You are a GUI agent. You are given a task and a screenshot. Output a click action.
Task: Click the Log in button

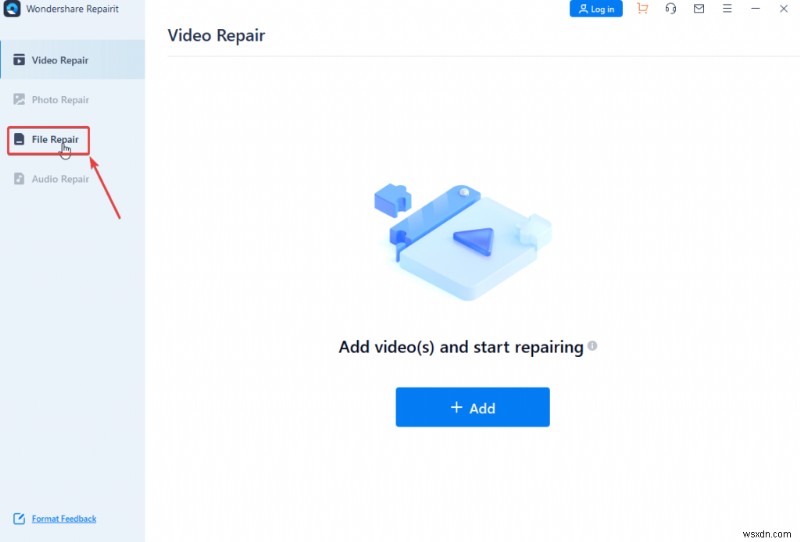[x=596, y=9]
